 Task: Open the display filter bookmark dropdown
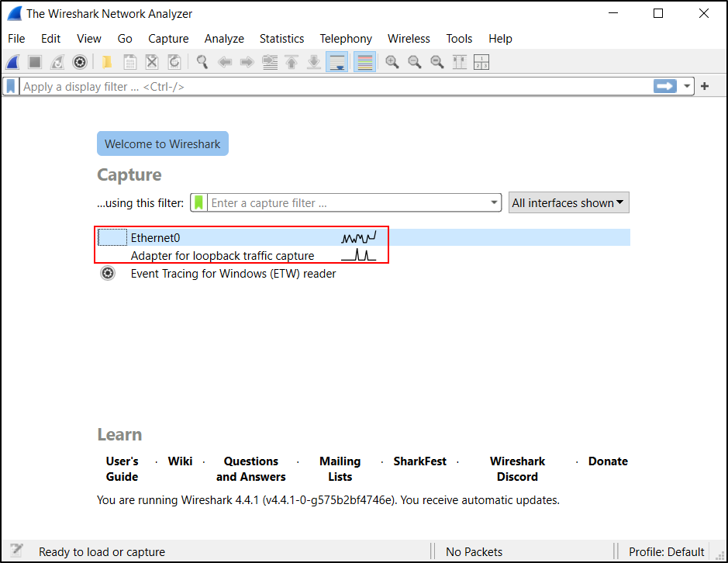pos(9,86)
